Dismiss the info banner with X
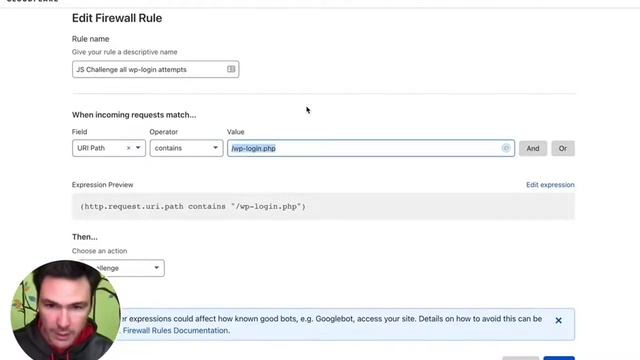Image resolution: width=640 pixels, height=360 pixels. pos(558,321)
